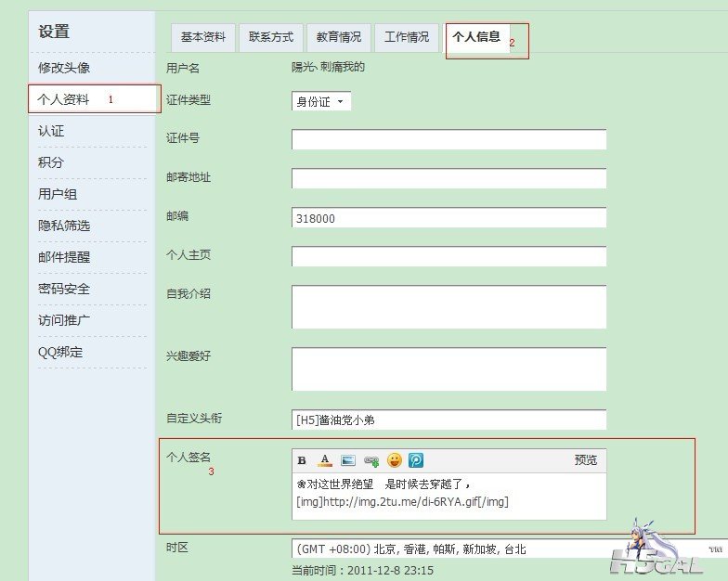This screenshot has width=728, height=581.
Task: Open the 时区 timezone dropdown
Action: [x=448, y=549]
